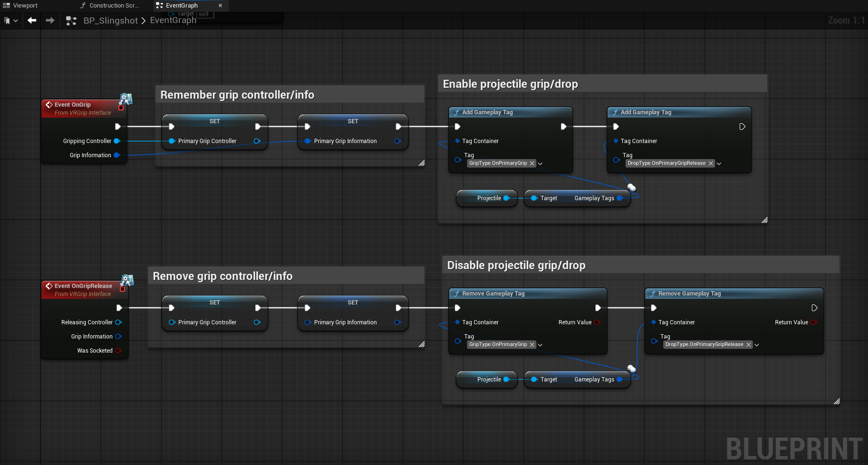868x465 pixels.
Task: Expand DropType.OnPrimaryGripRelease dropdown in Remove Gameplay Tag
Action: pos(757,345)
